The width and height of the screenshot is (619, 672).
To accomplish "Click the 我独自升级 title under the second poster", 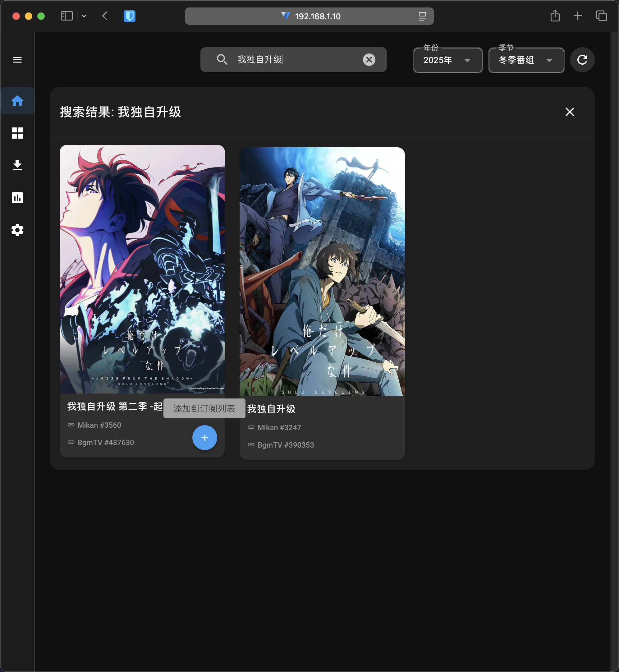I will tap(271, 409).
